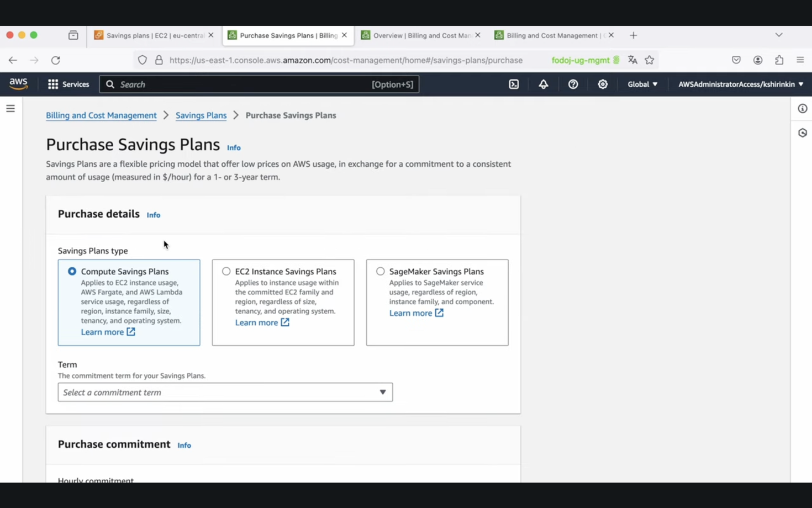This screenshot has height=508, width=812.
Task: Open Savings Plans breadcrumb link
Action: point(201,115)
